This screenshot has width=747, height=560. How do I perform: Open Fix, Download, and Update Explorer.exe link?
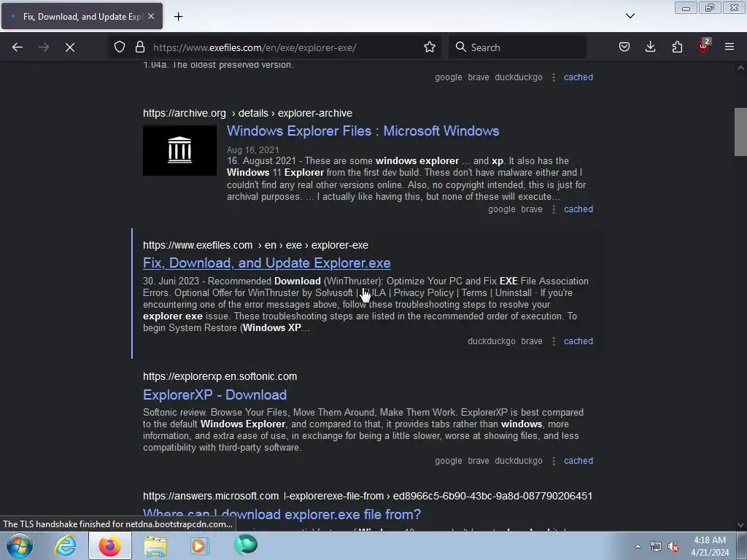[267, 262]
